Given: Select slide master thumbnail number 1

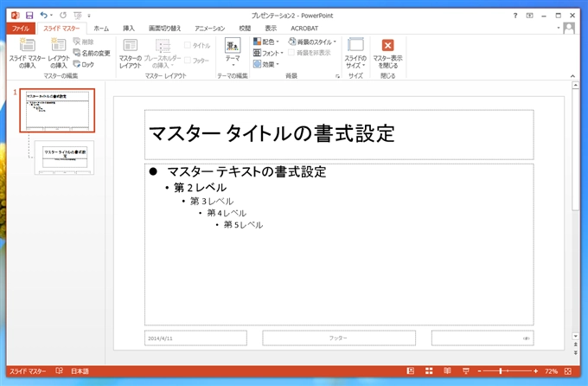Looking at the screenshot, I should (57, 111).
